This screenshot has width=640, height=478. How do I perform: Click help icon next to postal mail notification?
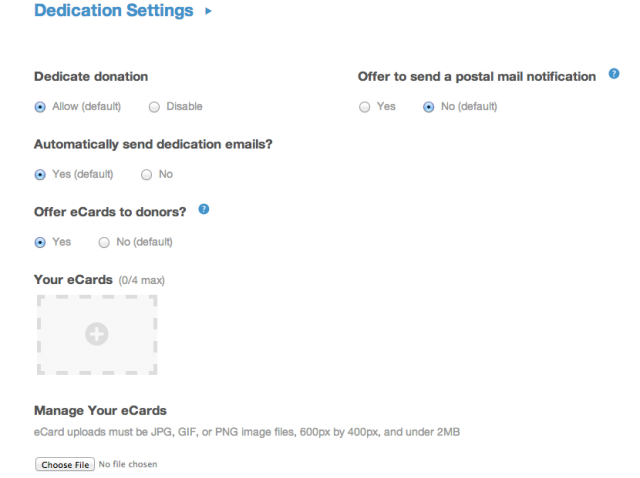pyautogui.click(x=613, y=74)
